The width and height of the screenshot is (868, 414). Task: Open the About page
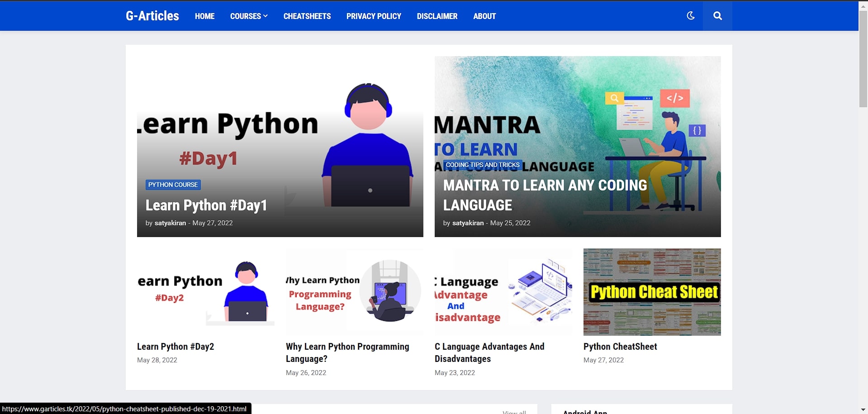484,16
